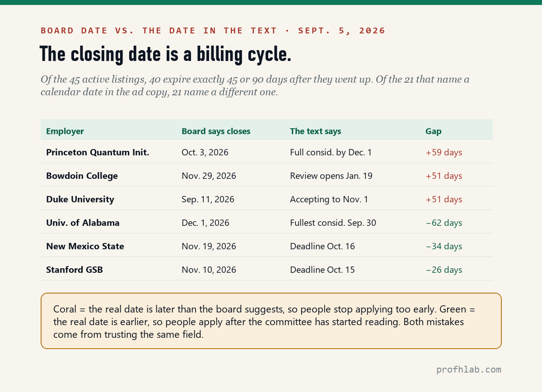Image resolution: width=542 pixels, height=392 pixels.
Task: Click the '−34 days' gap value
Action: (444, 246)
